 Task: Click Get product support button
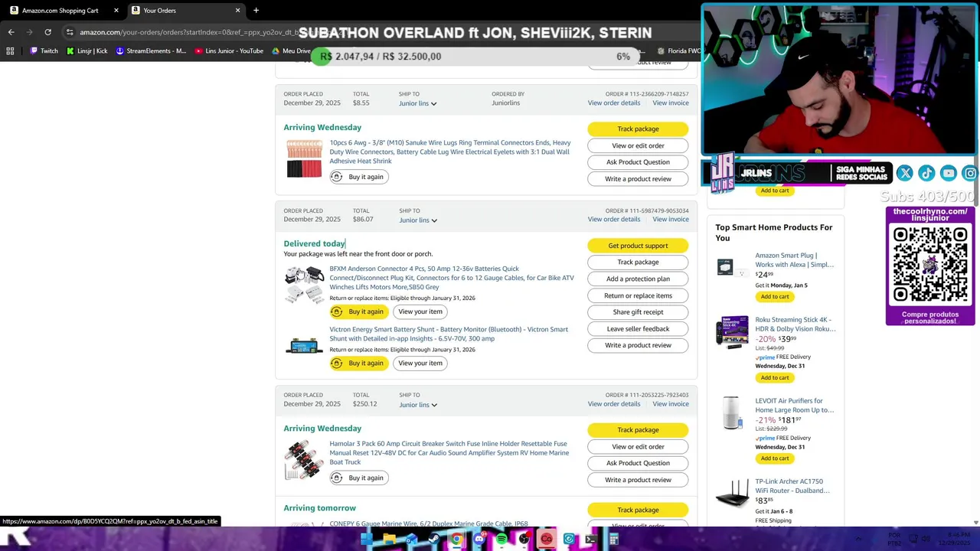[x=638, y=246]
